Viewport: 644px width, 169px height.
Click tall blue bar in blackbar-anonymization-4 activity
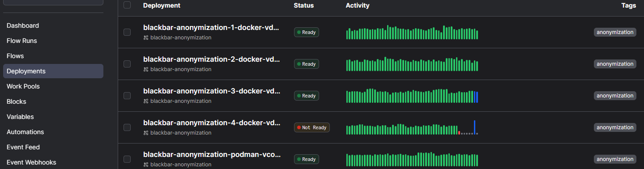pyautogui.click(x=474, y=127)
